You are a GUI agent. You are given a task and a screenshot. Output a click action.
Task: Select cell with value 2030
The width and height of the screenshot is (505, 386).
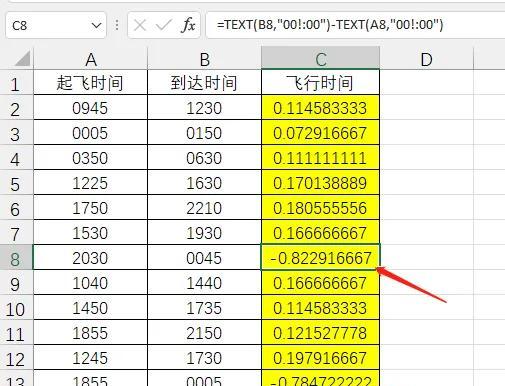point(91,258)
